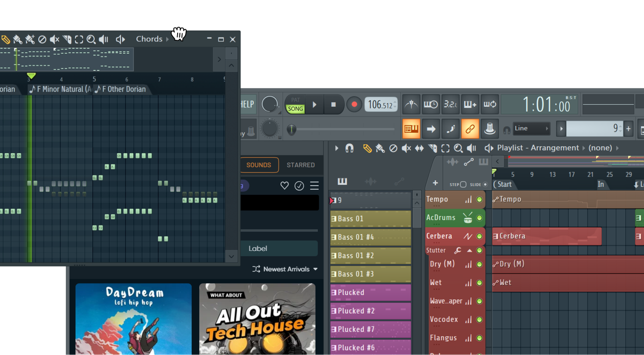Select the Bass 01 #4 pattern
Viewport: 644px width, 355px height.
pyautogui.click(x=370, y=237)
